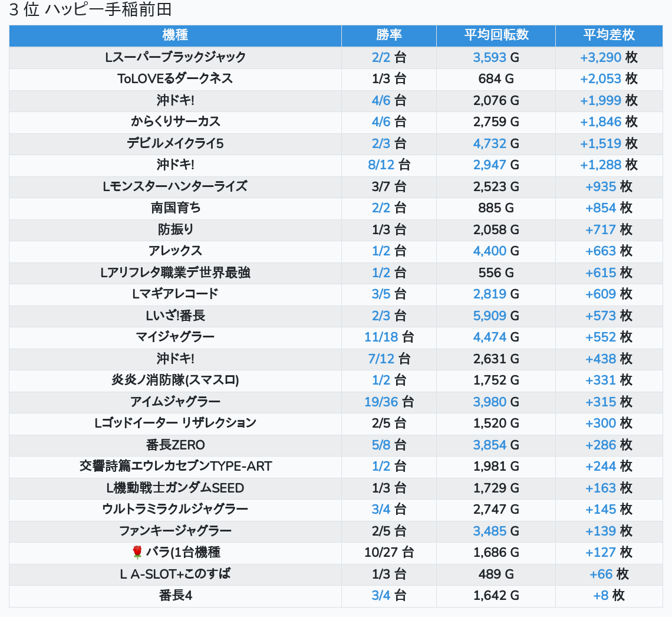Select からくりサーカス machine name

175,122
